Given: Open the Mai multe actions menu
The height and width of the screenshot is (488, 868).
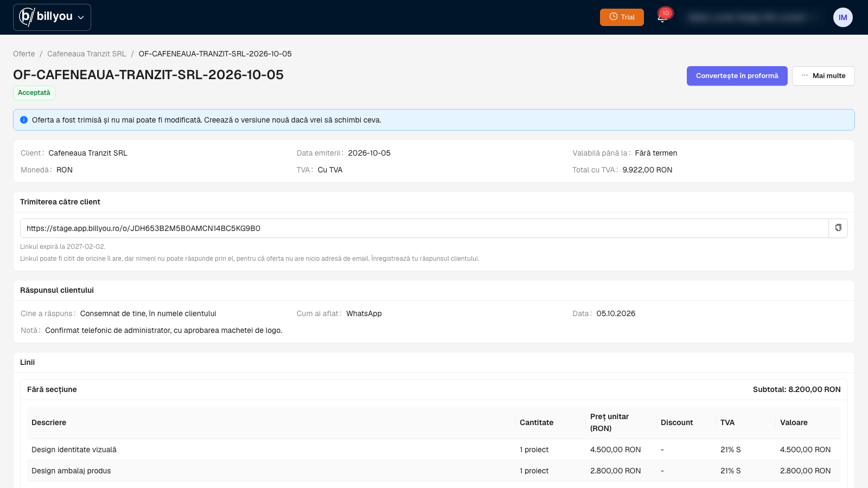Looking at the screenshot, I should (823, 76).
